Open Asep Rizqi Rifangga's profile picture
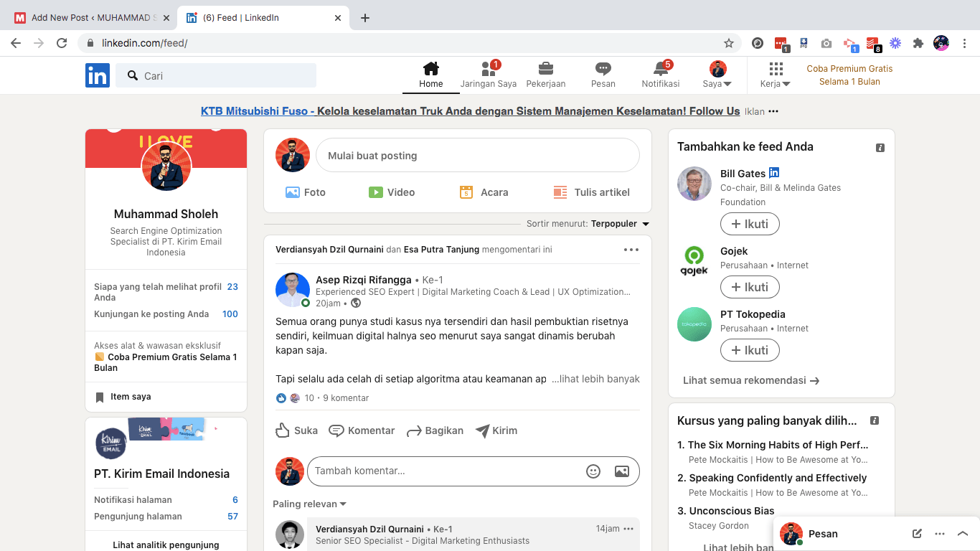Viewport: 980px width, 551px height. pyautogui.click(x=293, y=291)
